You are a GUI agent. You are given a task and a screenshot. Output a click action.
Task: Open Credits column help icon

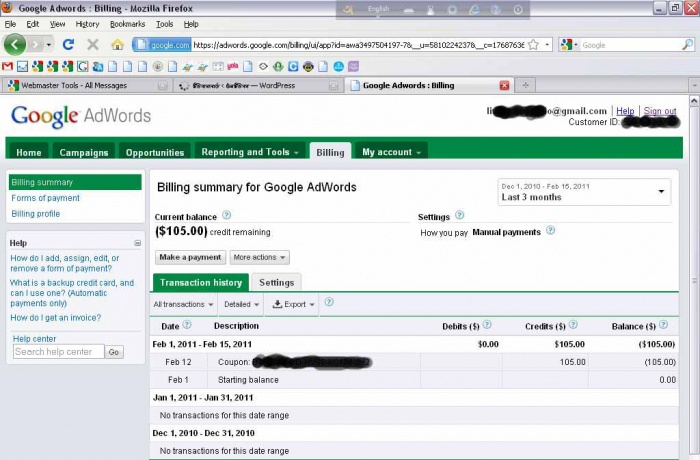click(573, 325)
